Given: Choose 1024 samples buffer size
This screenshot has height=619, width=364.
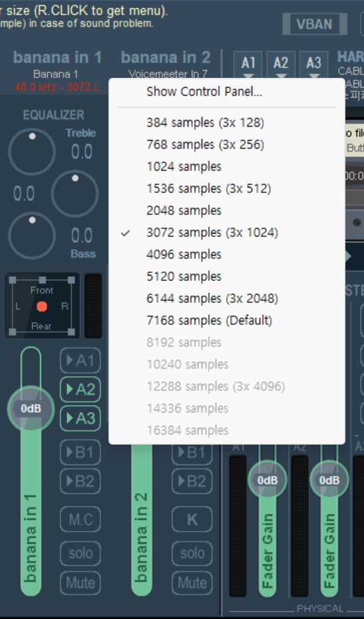Looking at the screenshot, I should (x=227, y=166).
